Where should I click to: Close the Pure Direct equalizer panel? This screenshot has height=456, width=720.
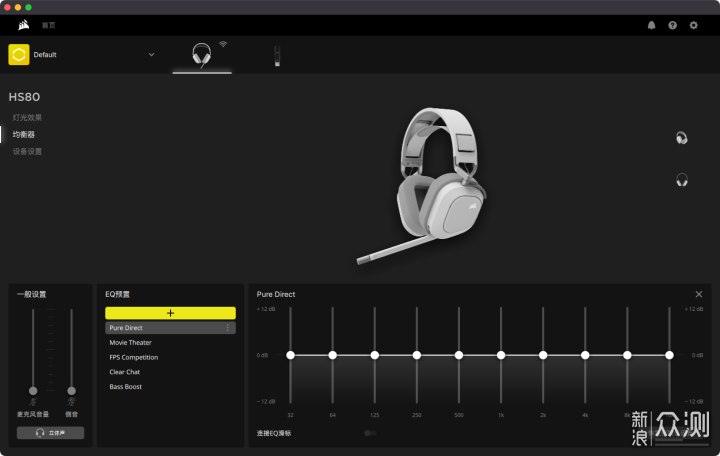click(x=698, y=294)
